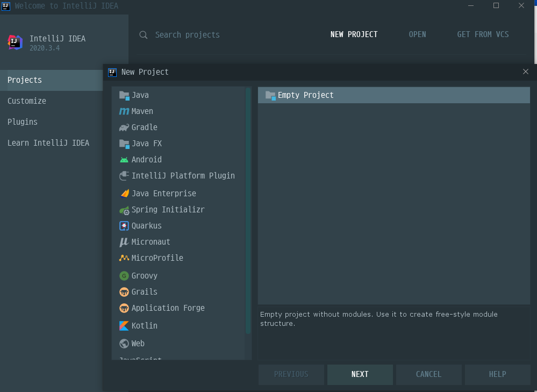Select Grails project type
Viewport: 537px width, 392px height.
tap(178, 292)
